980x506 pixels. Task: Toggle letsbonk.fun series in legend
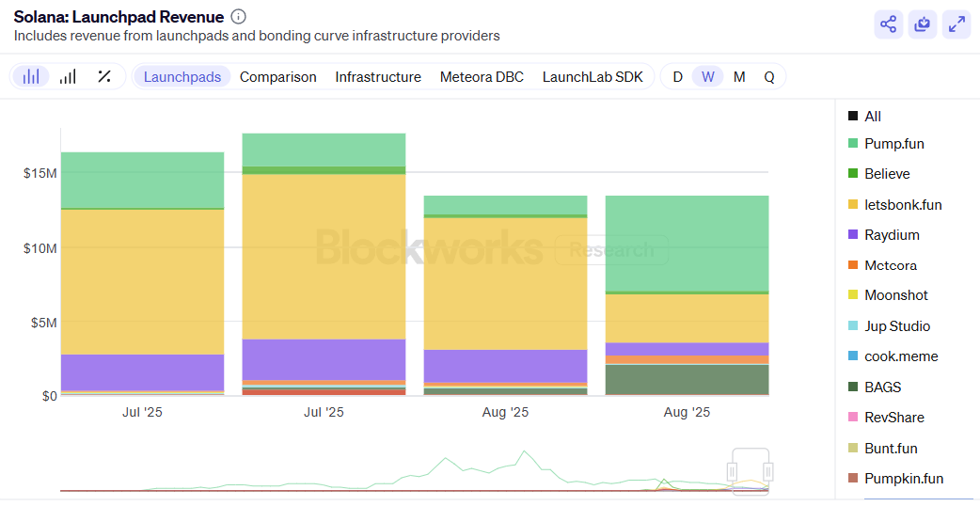pos(894,205)
